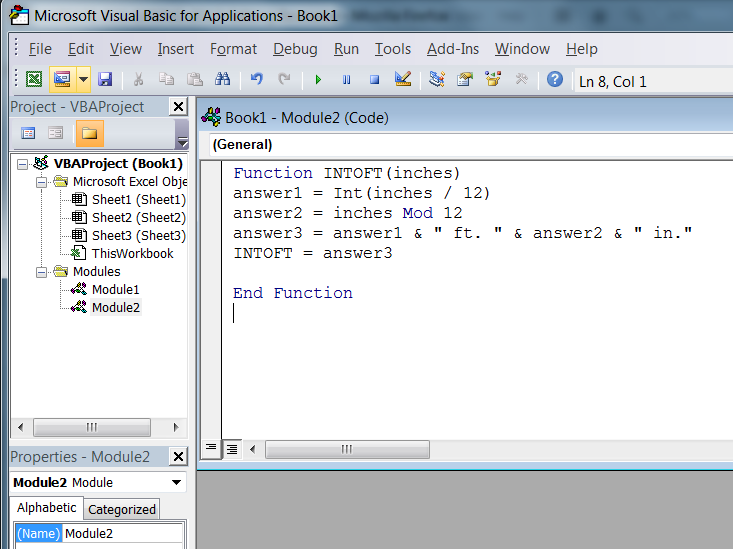
Task: Switch to the Alphabetic properties tab
Action: pyautogui.click(x=46, y=508)
